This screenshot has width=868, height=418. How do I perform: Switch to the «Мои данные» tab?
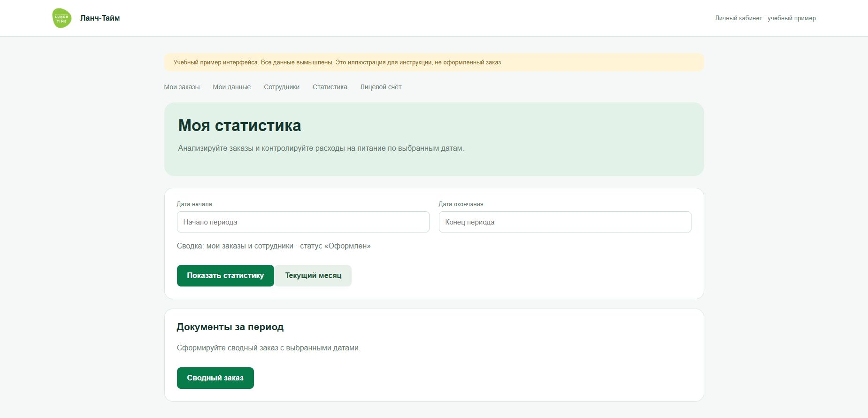231,87
